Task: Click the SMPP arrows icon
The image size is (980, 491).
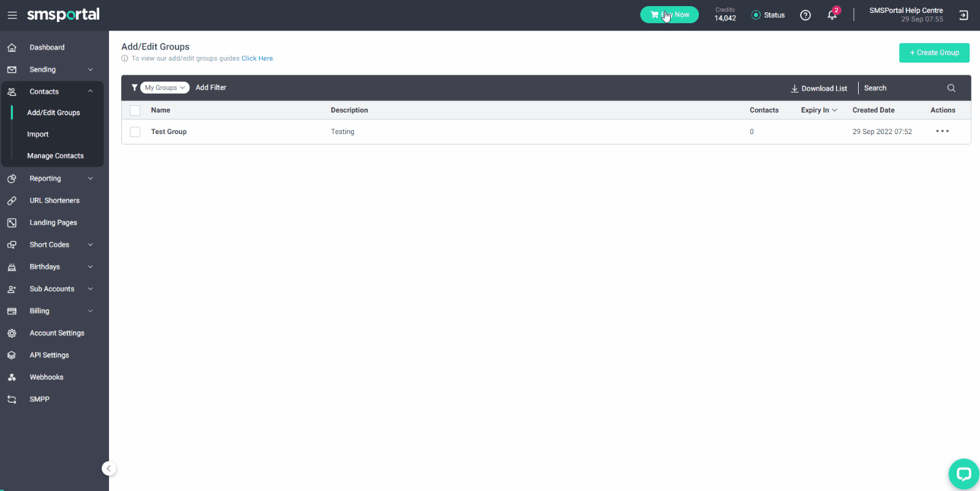Action: [x=12, y=399]
